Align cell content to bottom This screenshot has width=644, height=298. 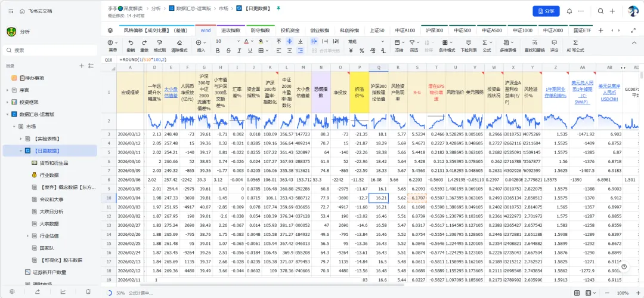click(300, 42)
